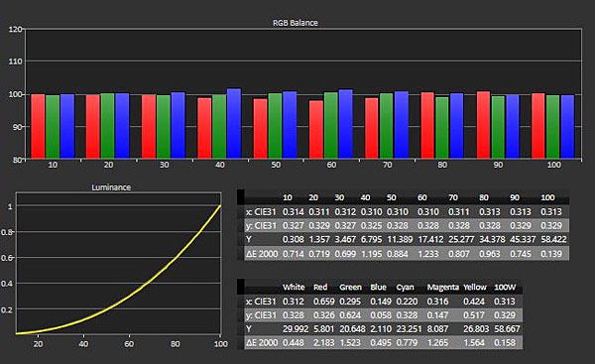Click the 50 label under RGB Balance bars
Viewport: 595px width, 364px height.
[276, 165]
